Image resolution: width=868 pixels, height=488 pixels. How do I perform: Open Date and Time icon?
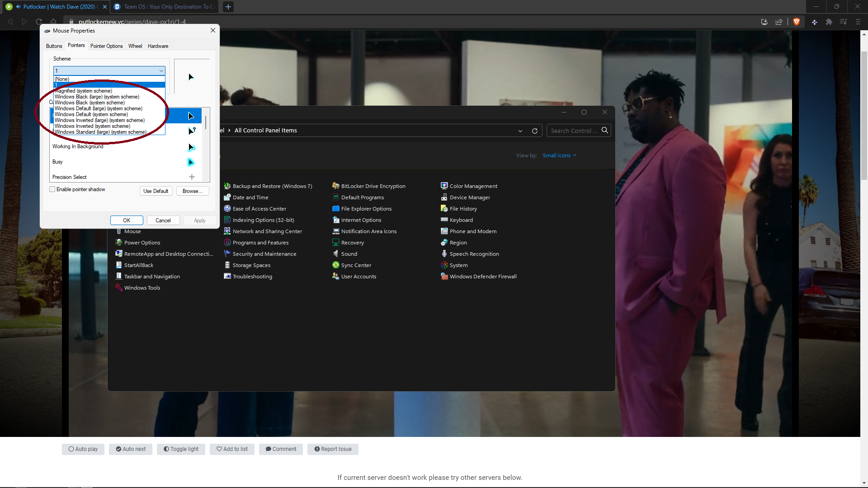(x=227, y=197)
